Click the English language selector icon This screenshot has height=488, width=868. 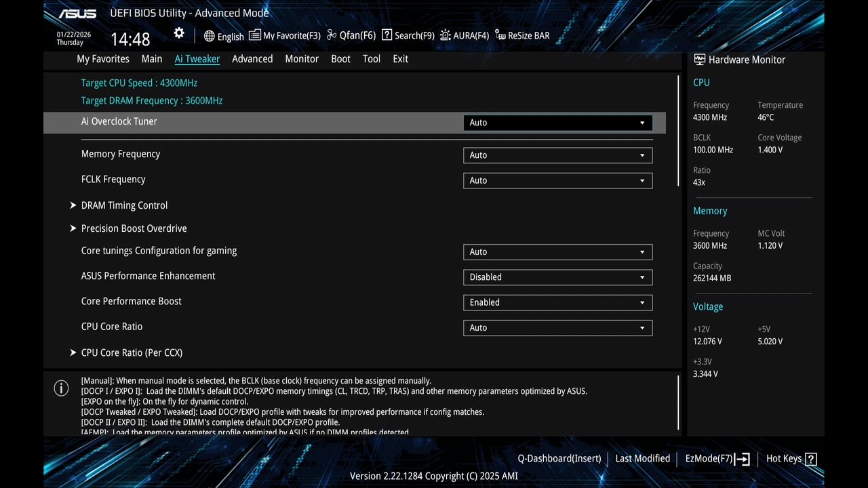[x=208, y=35]
